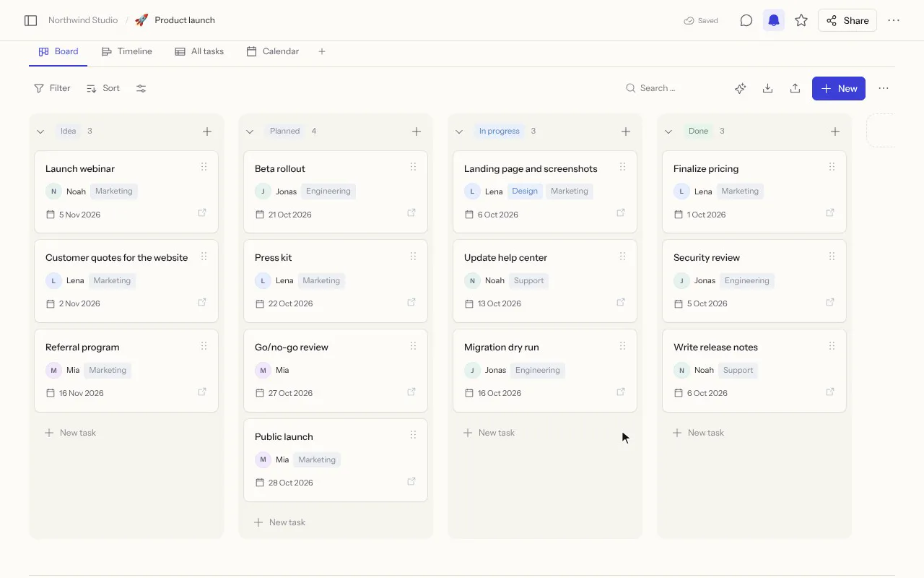Switch to the All tasks tab
The width and height of the screenshot is (924, 578).
[199, 51]
